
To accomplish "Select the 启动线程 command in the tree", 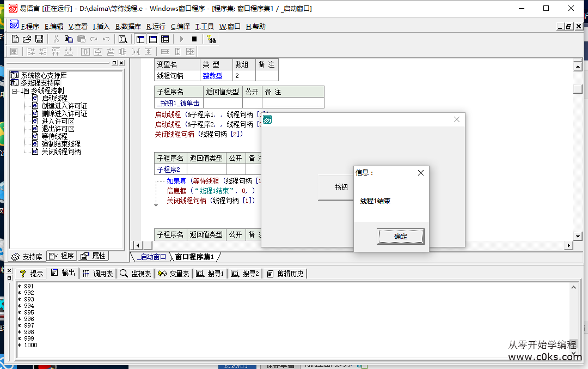I will click(54, 98).
